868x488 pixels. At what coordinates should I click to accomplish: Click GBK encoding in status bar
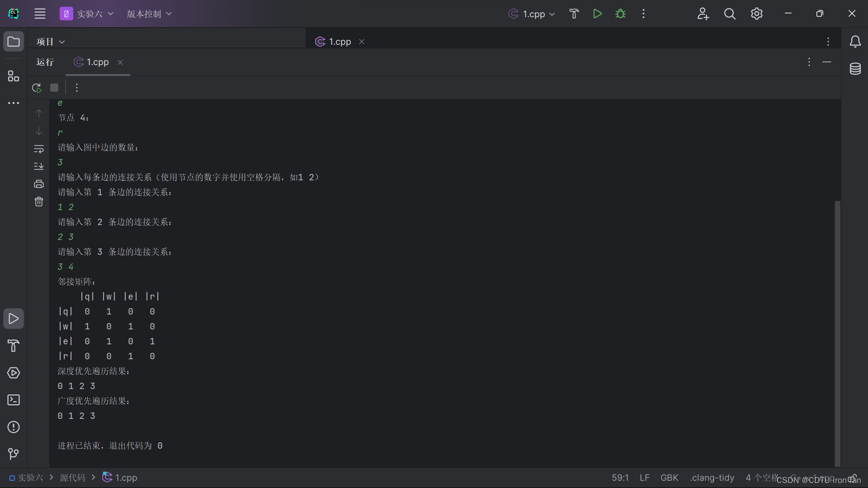tap(669, 478)
